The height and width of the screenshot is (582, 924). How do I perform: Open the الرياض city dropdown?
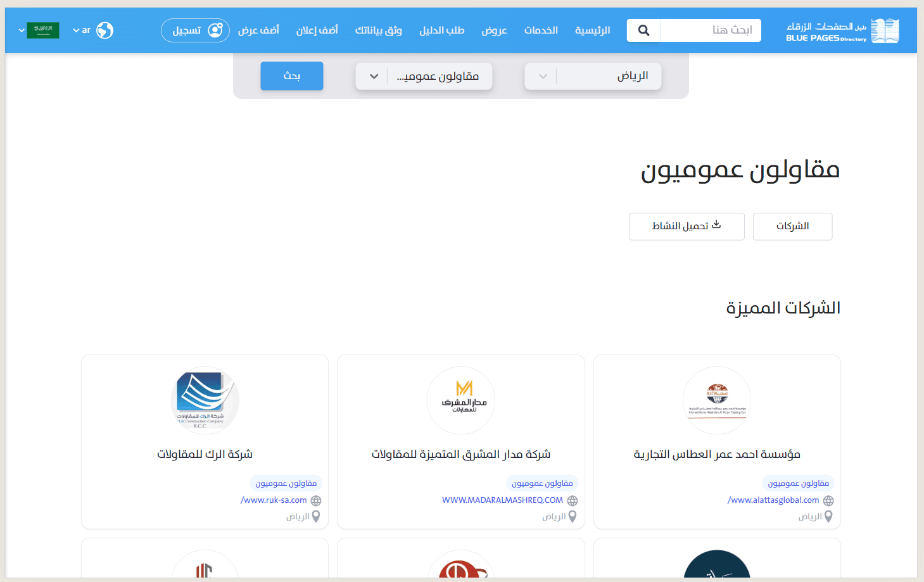(x=593, y=76)
